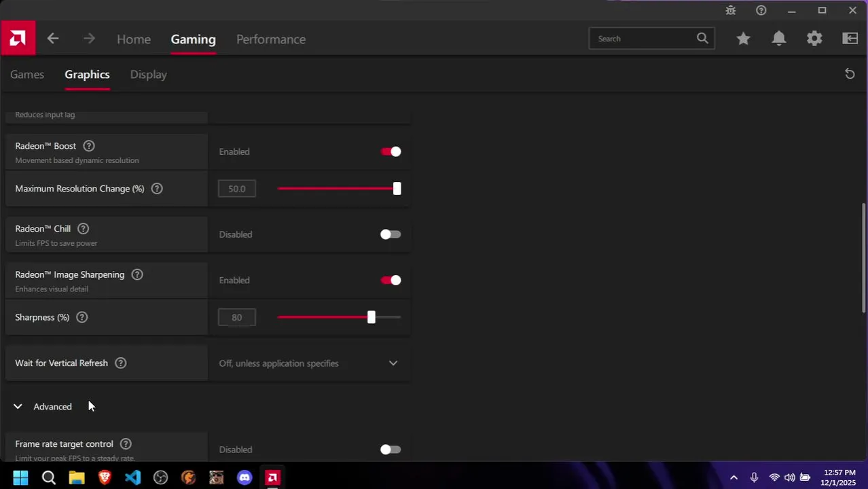This screenshot has height=489, width=868.
Task: Click Maximum Resolution value box 50.0
Action: coord(237,189)
